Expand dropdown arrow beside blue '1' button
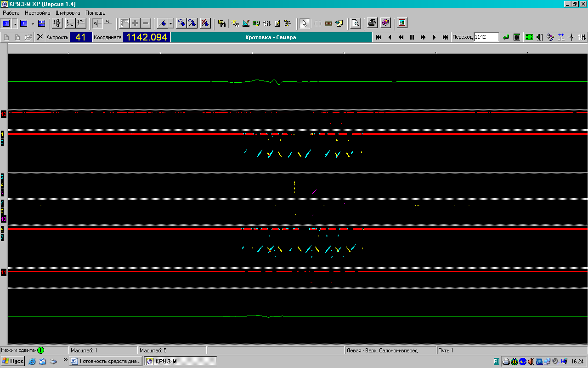The width and height of the screenshot is (588, 368). click(x=15, y=23)
